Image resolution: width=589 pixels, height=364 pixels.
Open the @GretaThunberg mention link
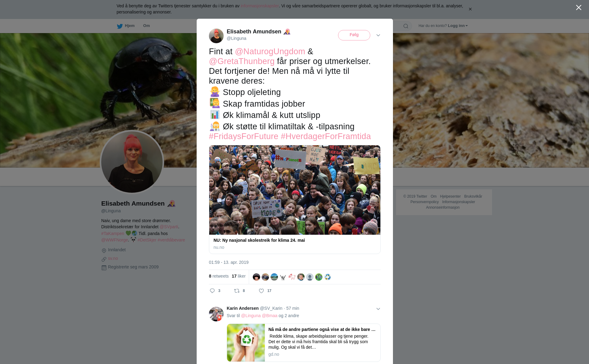tap(242, 61)
